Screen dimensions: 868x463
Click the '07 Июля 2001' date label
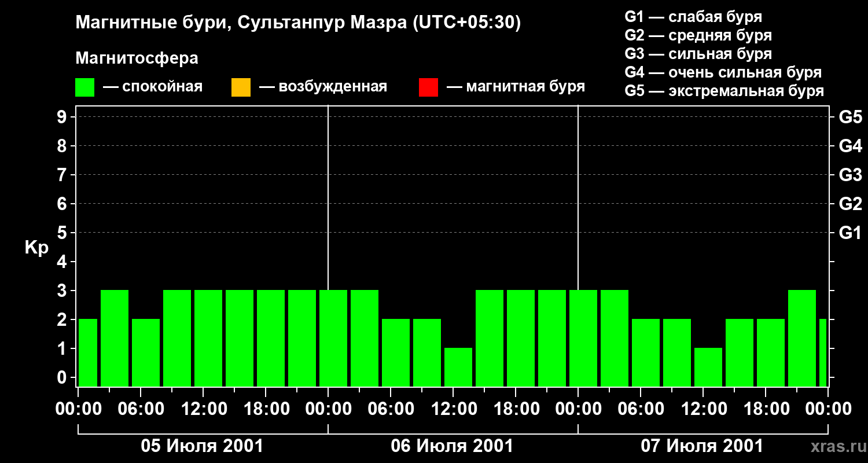coord(702,446)
